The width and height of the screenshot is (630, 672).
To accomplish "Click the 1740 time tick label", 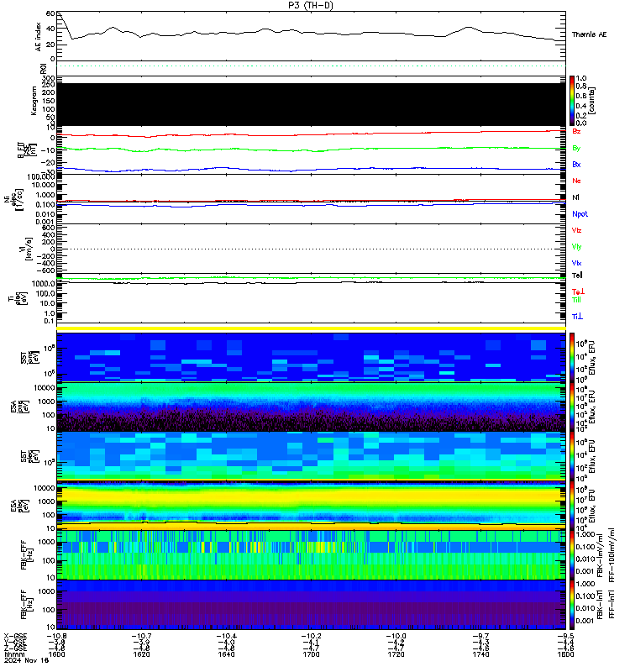I will (x=480, y=654).
